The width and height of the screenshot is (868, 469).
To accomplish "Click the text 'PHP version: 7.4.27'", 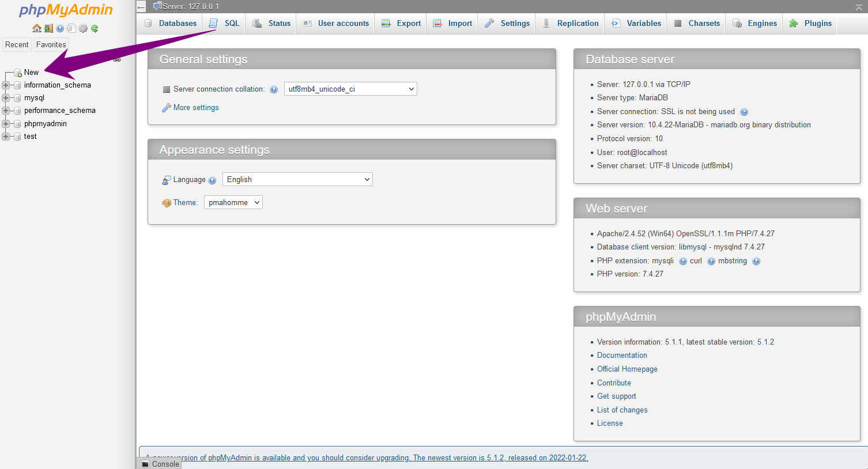I will tap(630, 274).
